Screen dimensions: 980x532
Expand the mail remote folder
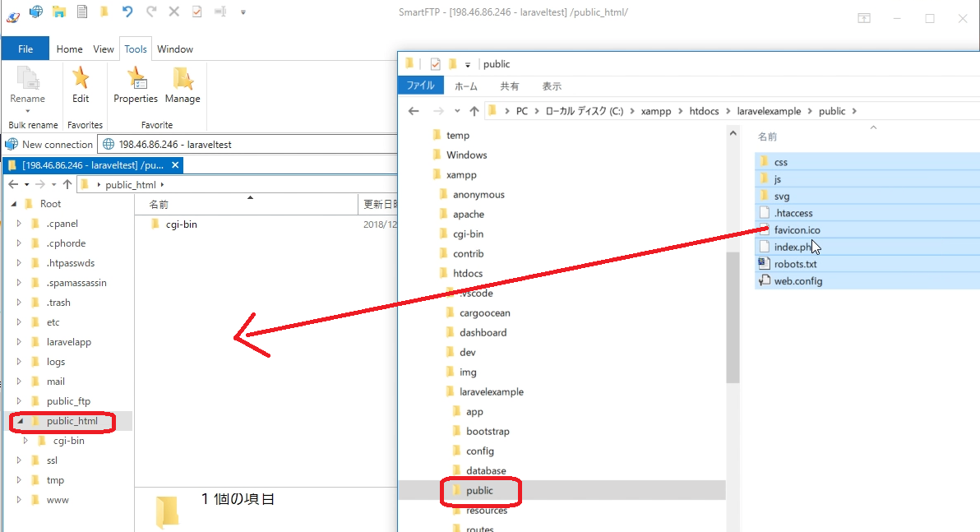coord(19,382)
